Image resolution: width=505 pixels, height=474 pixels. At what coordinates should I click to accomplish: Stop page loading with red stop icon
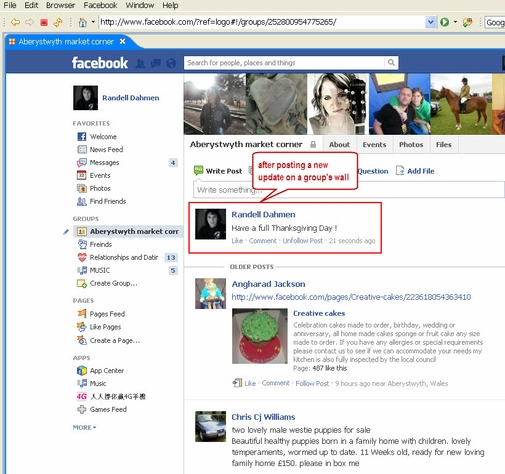(x=44, y=22)
